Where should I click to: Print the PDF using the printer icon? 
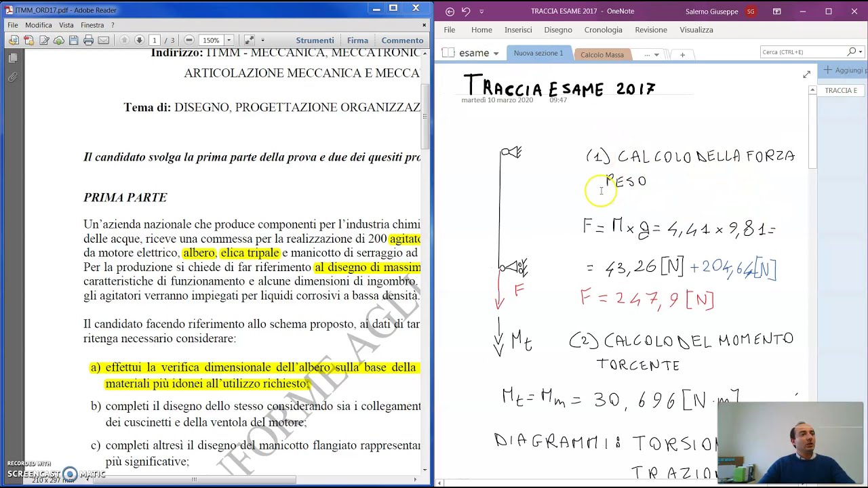pyautogui.click(x=88, y=40)
